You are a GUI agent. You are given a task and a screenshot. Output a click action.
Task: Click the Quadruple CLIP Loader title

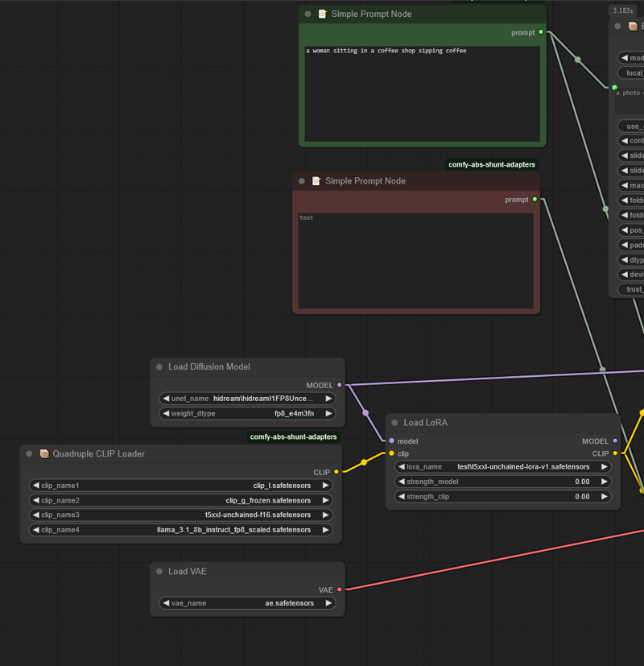(x=98, y=453)
